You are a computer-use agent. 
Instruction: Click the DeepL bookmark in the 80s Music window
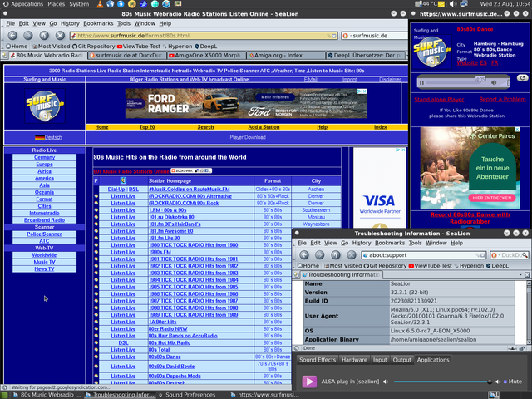205,47
